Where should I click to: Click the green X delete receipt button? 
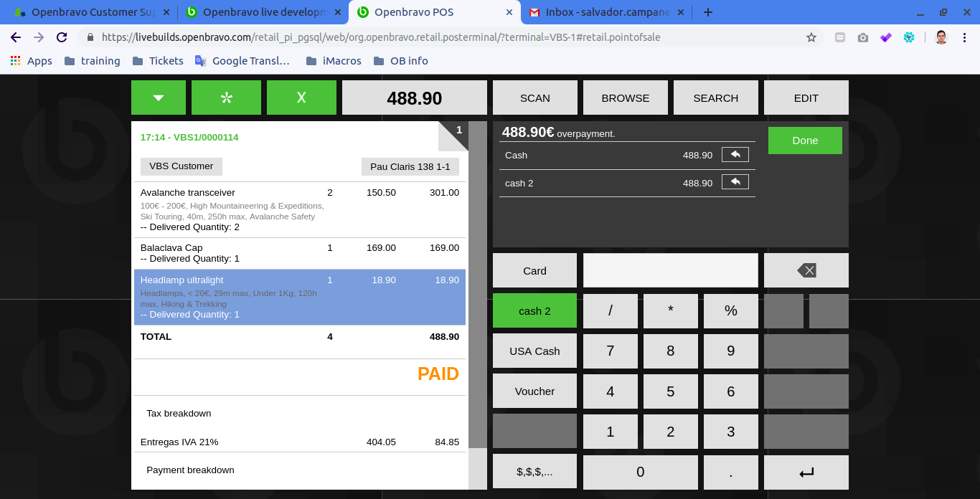point(301,98)
